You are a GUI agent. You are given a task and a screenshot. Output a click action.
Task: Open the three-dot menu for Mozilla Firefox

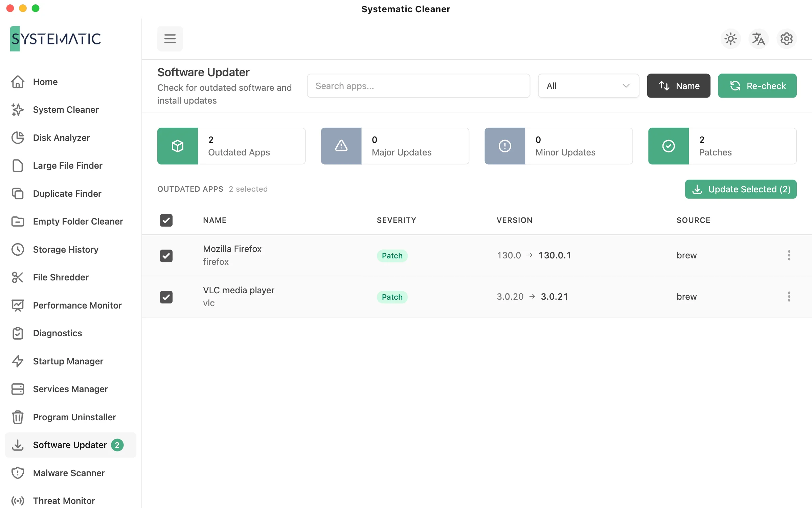(x=789, y=255)
